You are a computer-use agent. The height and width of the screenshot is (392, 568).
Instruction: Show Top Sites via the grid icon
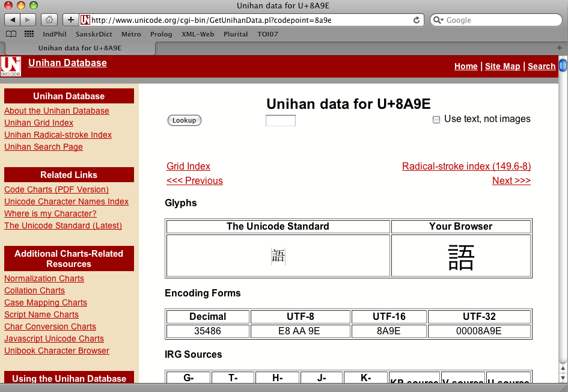tap(28, 34)
